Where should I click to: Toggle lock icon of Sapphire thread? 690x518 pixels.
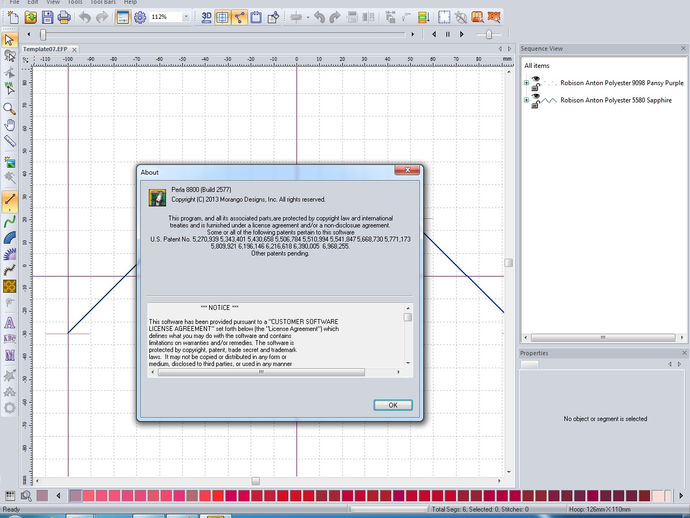pos(536,105)
